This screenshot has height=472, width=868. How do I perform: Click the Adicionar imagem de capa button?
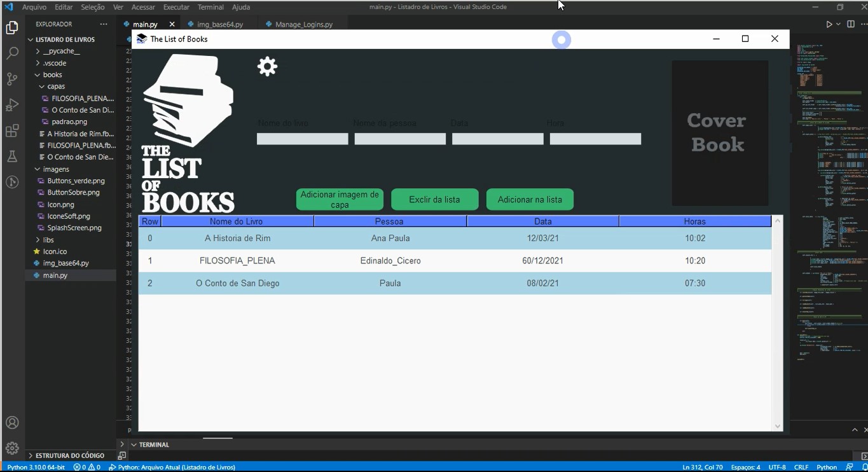click(x=340, y=200)
